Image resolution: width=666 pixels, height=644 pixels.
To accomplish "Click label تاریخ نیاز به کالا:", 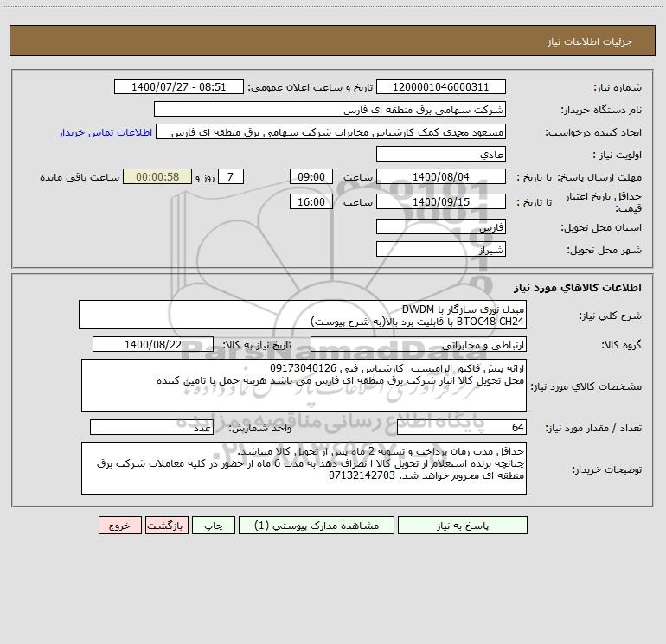I will pyautogui.click(x=257, y=345).
